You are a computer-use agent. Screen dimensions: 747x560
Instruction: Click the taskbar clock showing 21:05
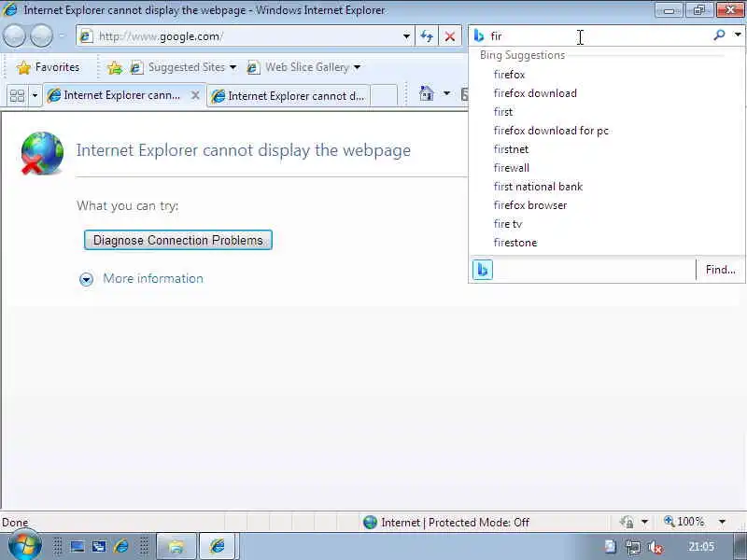pyautogui.click(x=701, y=547)
